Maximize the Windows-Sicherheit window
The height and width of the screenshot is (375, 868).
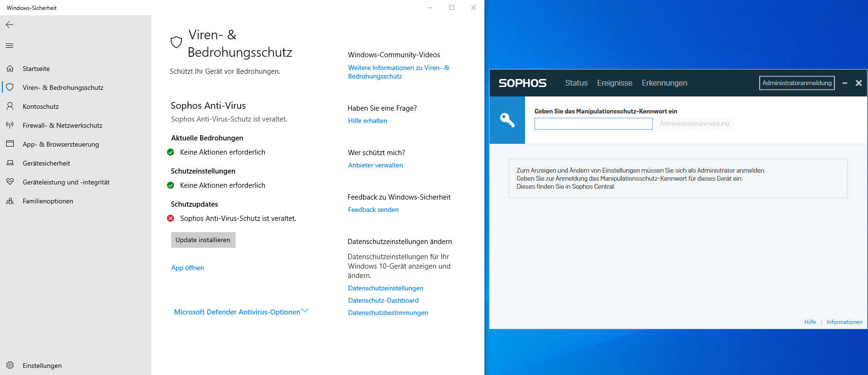click(452, 8)
